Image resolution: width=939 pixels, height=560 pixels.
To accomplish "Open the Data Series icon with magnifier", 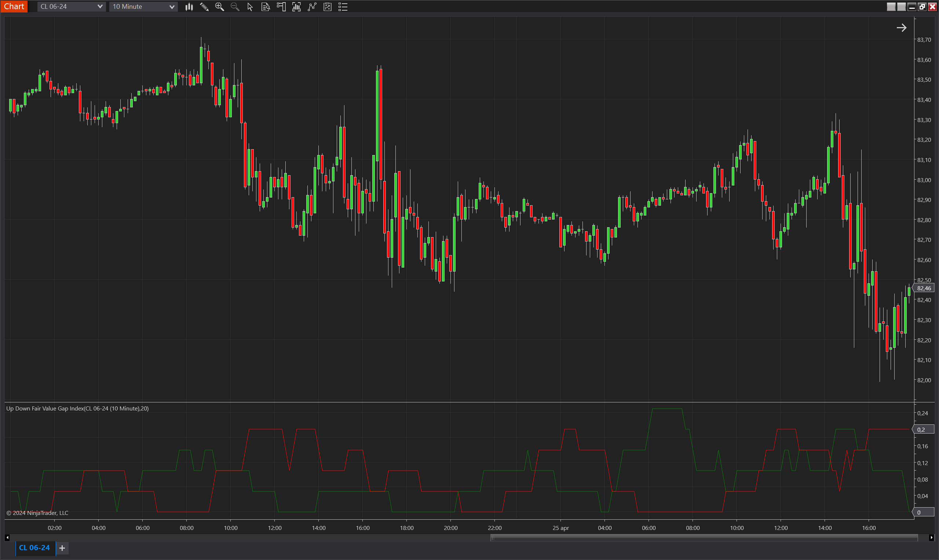I will click(266, 7).
